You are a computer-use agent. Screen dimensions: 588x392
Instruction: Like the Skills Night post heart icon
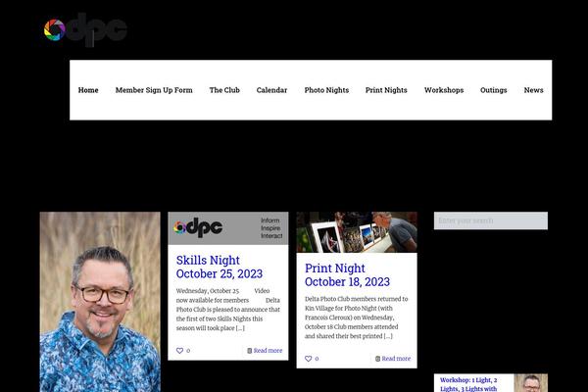179,351
